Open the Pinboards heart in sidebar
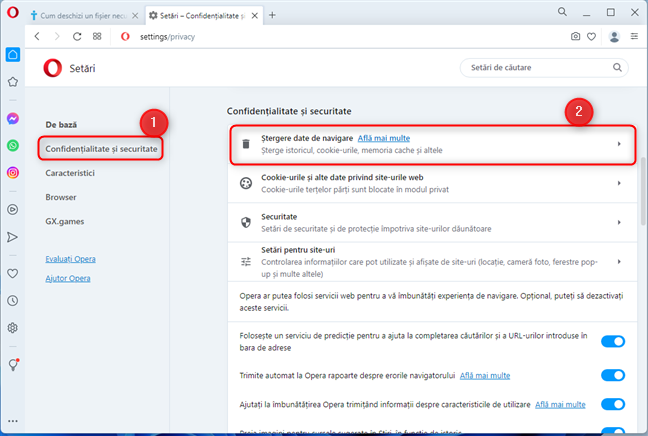Screen dimensions: 648x436 [x=13, y=273]
